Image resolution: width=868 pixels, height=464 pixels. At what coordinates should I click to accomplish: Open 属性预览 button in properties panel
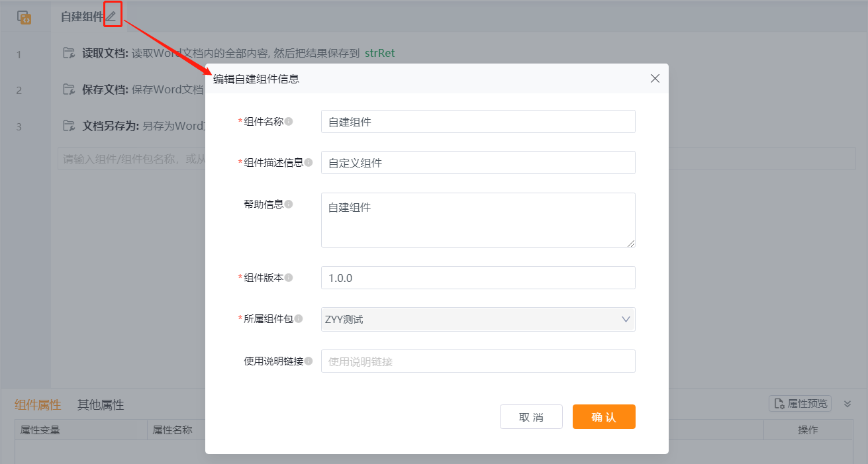pyautogui.click(x=799, y=404)
